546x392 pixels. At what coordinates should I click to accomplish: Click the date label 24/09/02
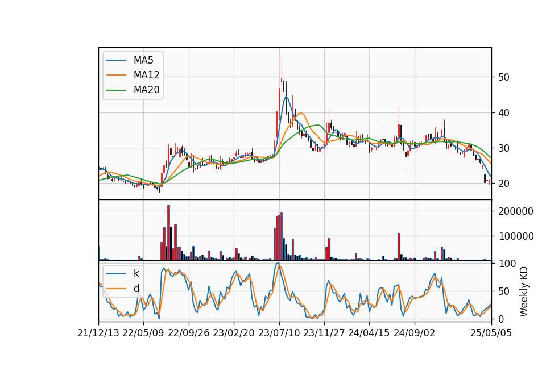click(x=415, y=333)
